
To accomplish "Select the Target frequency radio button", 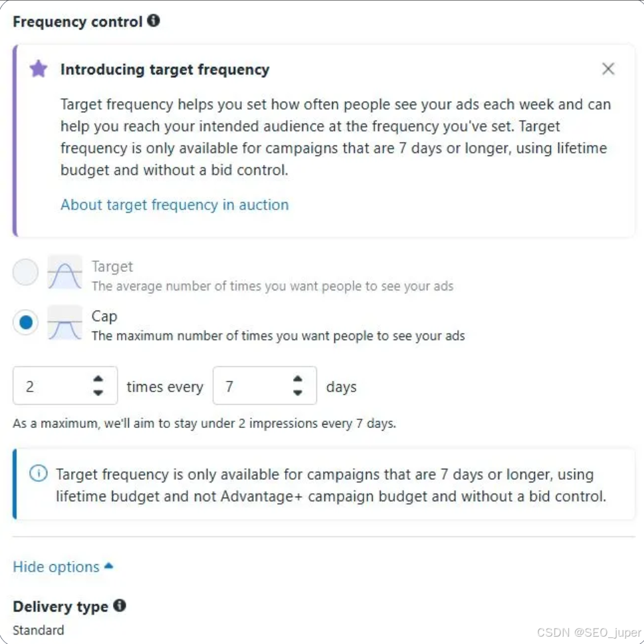I will (x=25, y=272).
